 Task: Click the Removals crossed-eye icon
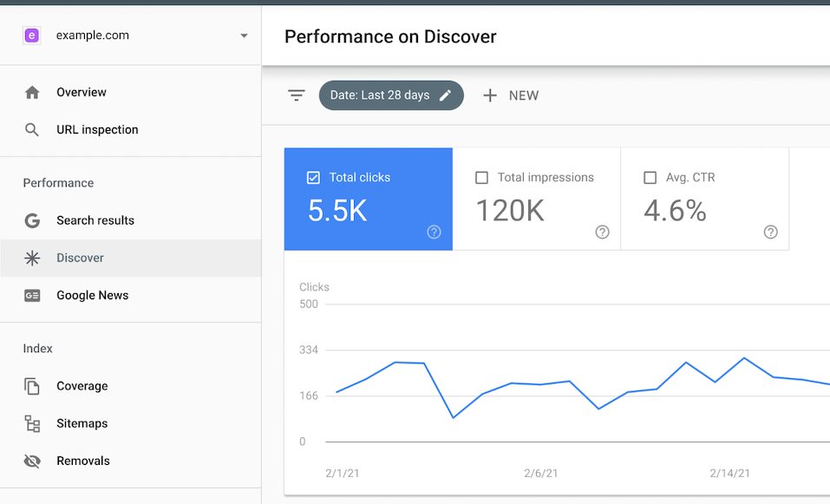tap(32, 461)
